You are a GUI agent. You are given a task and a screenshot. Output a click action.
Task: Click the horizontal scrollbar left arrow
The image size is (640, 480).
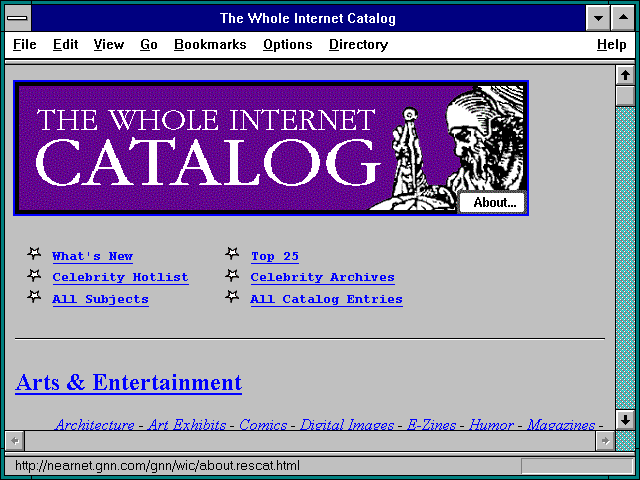[x=15, y=441]
